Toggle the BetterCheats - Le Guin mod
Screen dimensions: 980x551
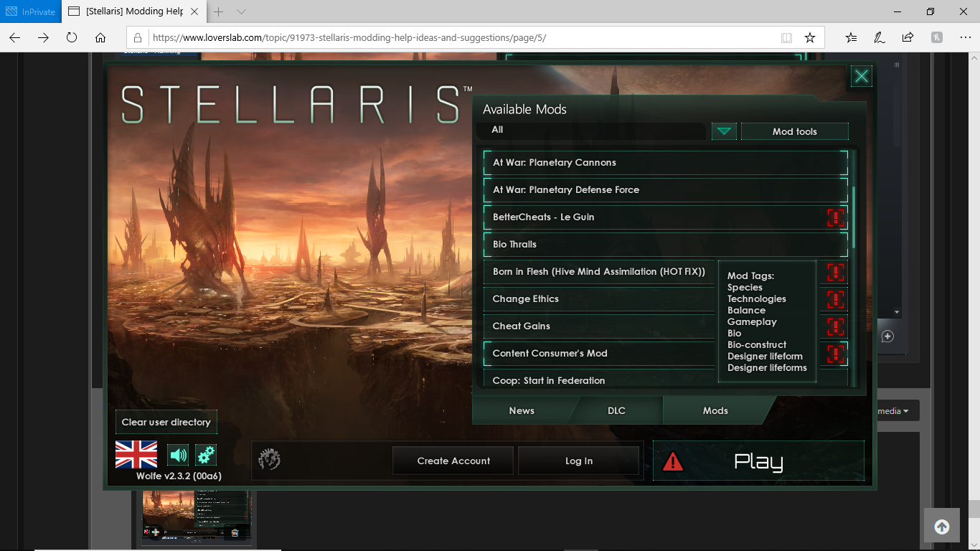coord(666,217)
